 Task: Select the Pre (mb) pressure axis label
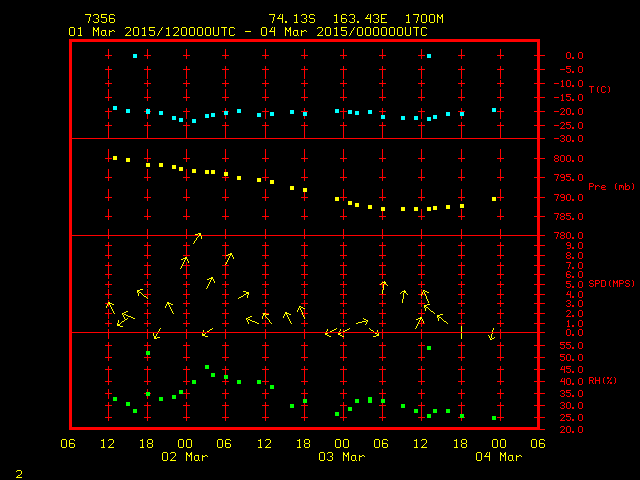[612, 186]
